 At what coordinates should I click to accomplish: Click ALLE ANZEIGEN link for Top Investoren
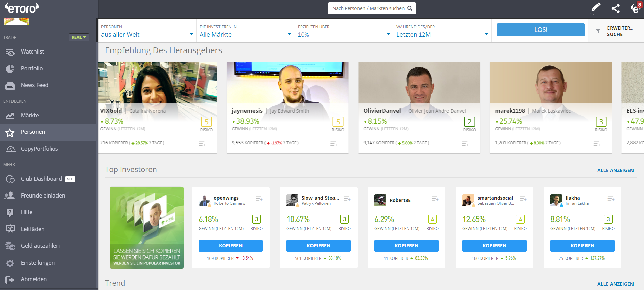point(615,170)
